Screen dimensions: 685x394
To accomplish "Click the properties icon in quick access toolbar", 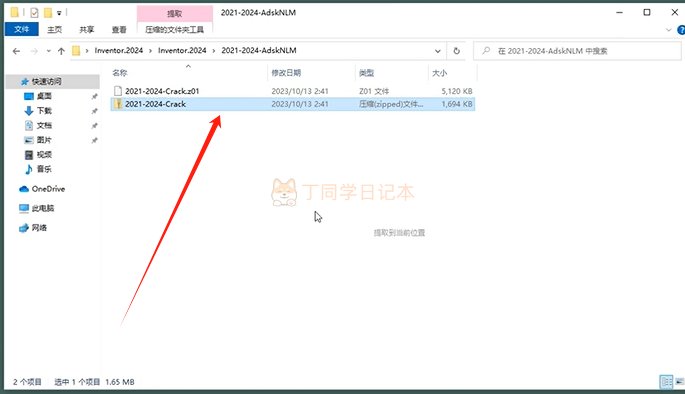I will point(34,13).
